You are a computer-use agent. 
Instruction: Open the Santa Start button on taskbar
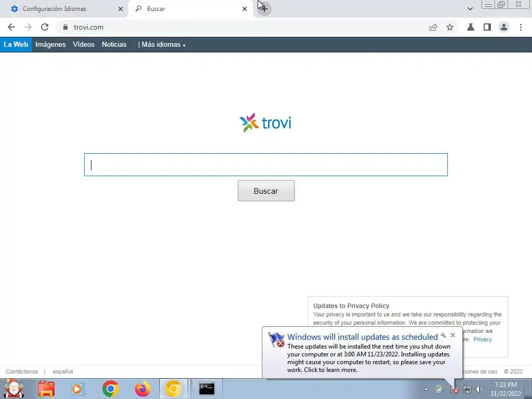click(x=14, y=389)
